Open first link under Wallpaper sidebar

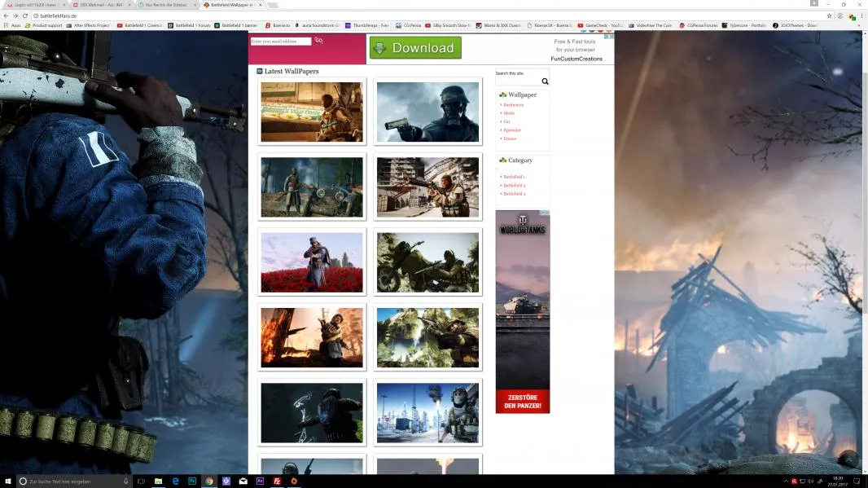coord(513,105)
